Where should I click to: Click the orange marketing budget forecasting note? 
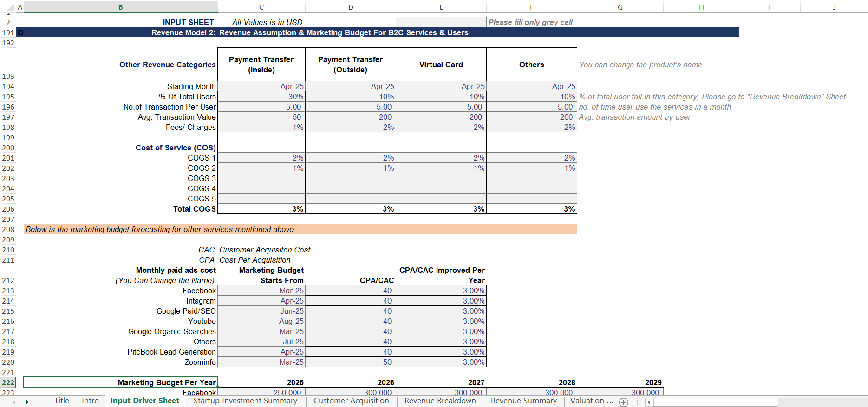coord(300,229)
